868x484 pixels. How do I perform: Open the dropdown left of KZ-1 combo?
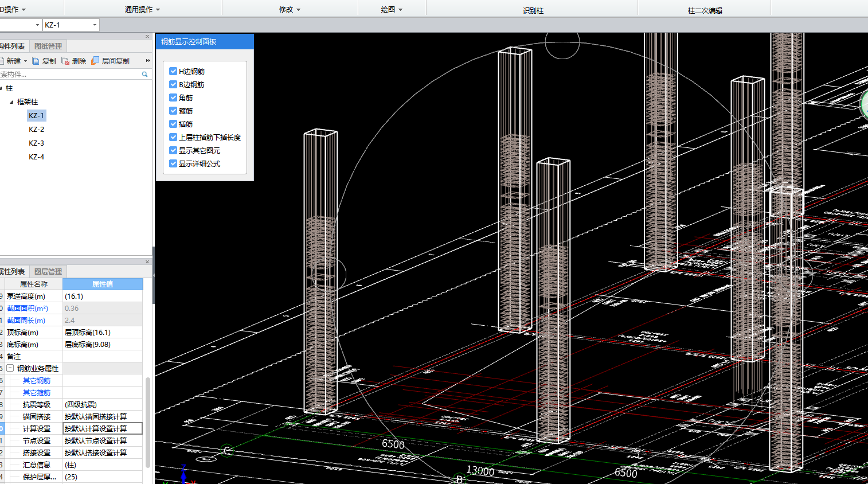37,25
